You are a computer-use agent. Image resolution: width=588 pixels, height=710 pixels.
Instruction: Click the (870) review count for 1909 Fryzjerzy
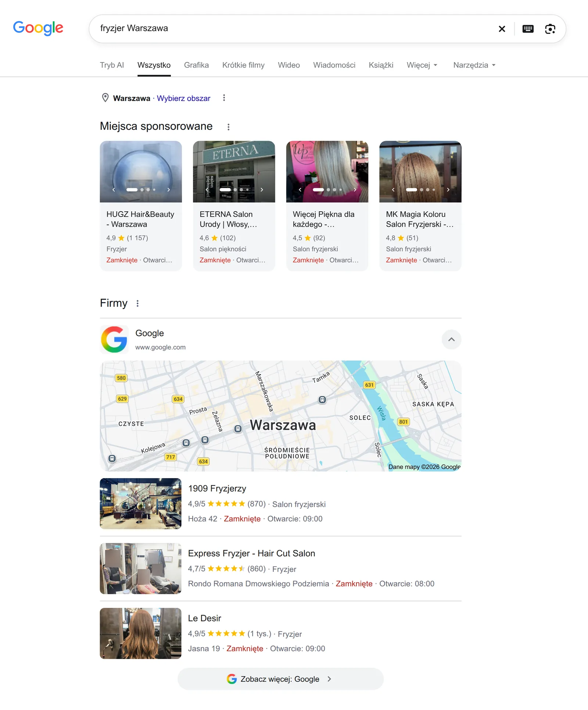(x=256, y=504)
